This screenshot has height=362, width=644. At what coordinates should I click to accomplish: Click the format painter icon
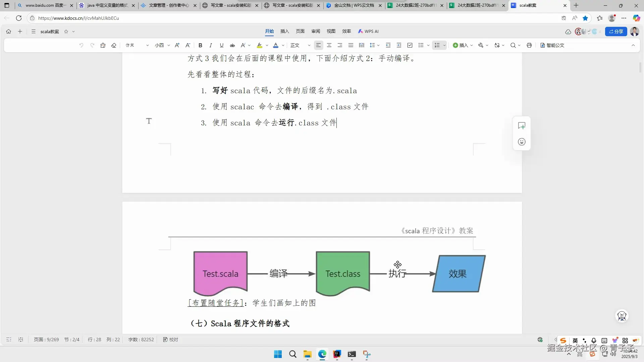pyautogui.click(x=103, y=45)
